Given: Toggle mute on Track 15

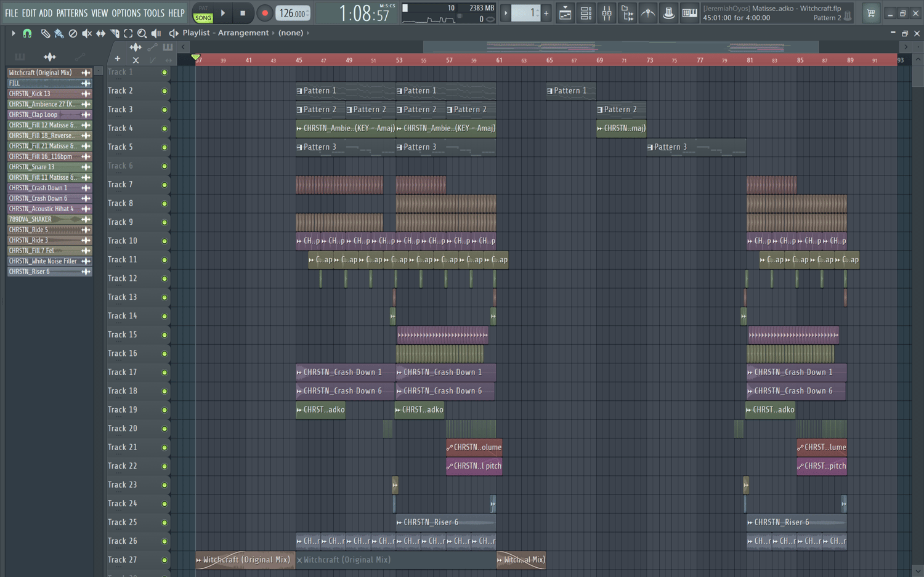Looking at the screenshot, I should pyautogui.click(x=164, y=335).
